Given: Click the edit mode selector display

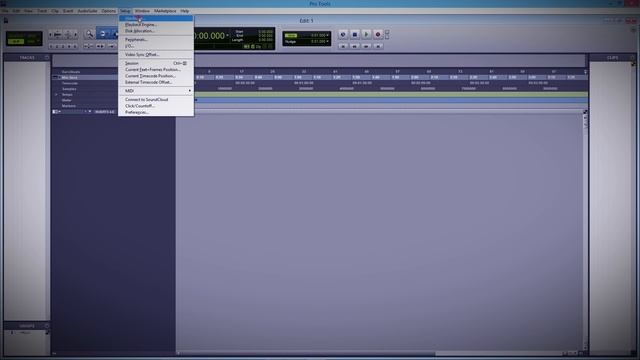Looking at the screenshot, I should click(24, 38).
